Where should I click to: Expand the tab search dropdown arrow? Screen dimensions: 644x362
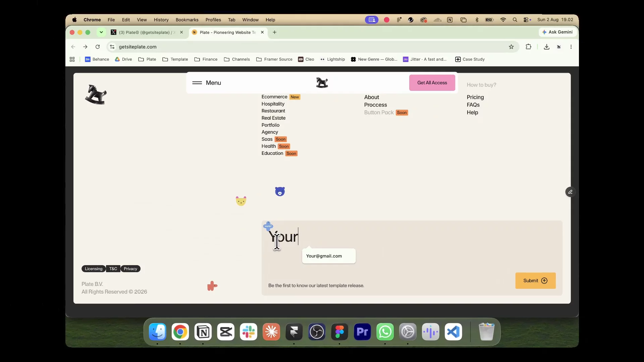(101, 32)
